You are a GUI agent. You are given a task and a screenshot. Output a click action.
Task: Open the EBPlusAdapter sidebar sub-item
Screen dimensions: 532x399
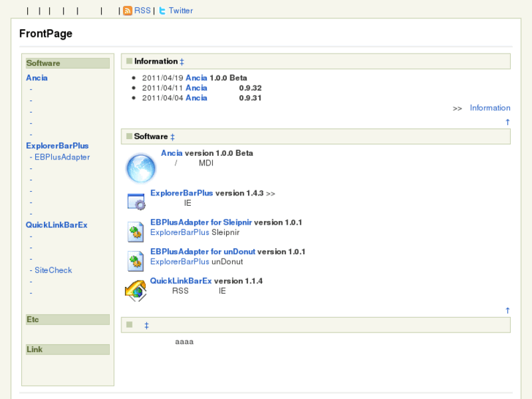click(x=62, y=157)
